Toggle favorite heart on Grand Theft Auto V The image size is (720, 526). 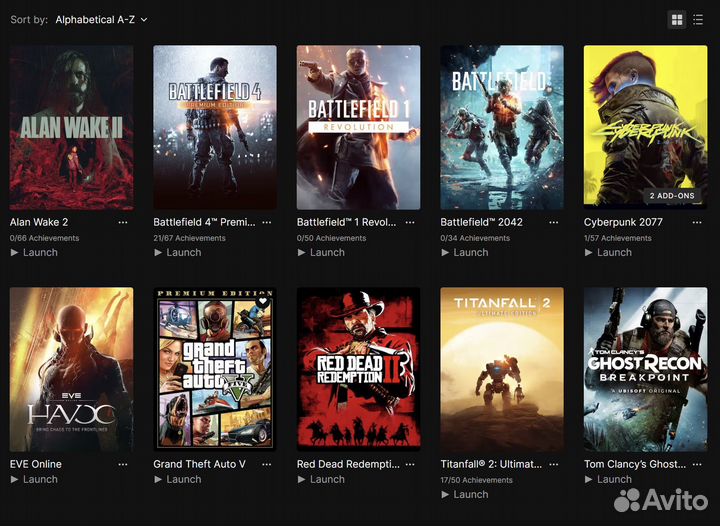coord(263,301)
